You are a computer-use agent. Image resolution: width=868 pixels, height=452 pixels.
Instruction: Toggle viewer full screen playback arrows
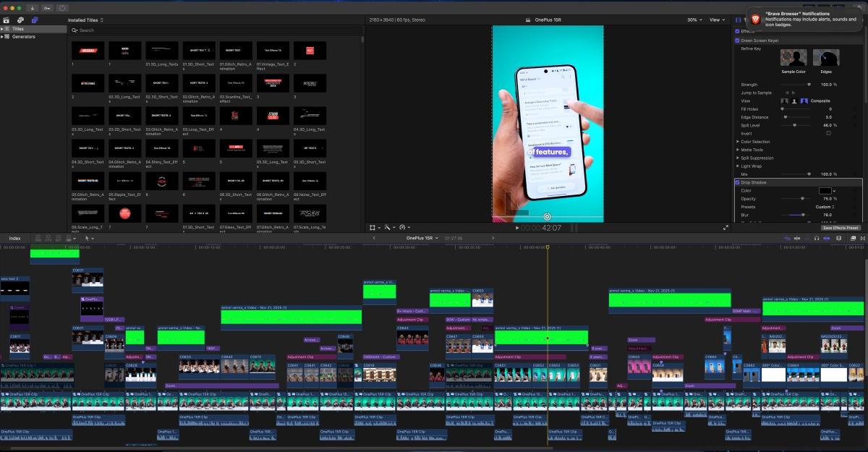[726, 227]
